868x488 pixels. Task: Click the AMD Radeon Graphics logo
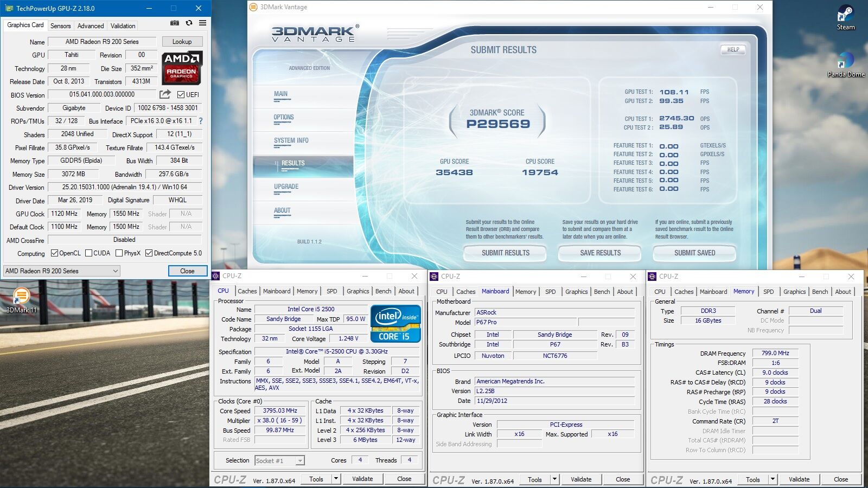[182, 67]
